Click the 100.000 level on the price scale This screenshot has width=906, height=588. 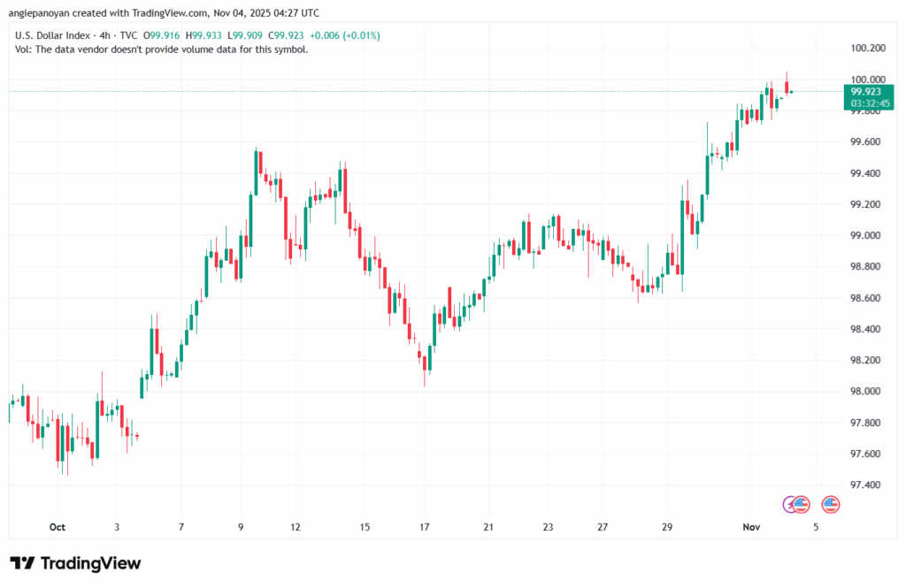[x=869, y=80]
